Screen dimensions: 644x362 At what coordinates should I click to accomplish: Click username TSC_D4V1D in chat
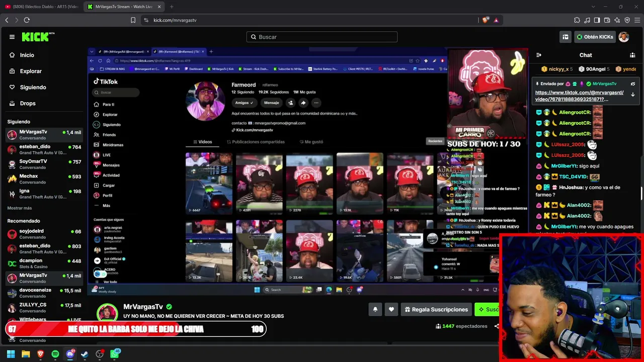[x=574, y=177]
